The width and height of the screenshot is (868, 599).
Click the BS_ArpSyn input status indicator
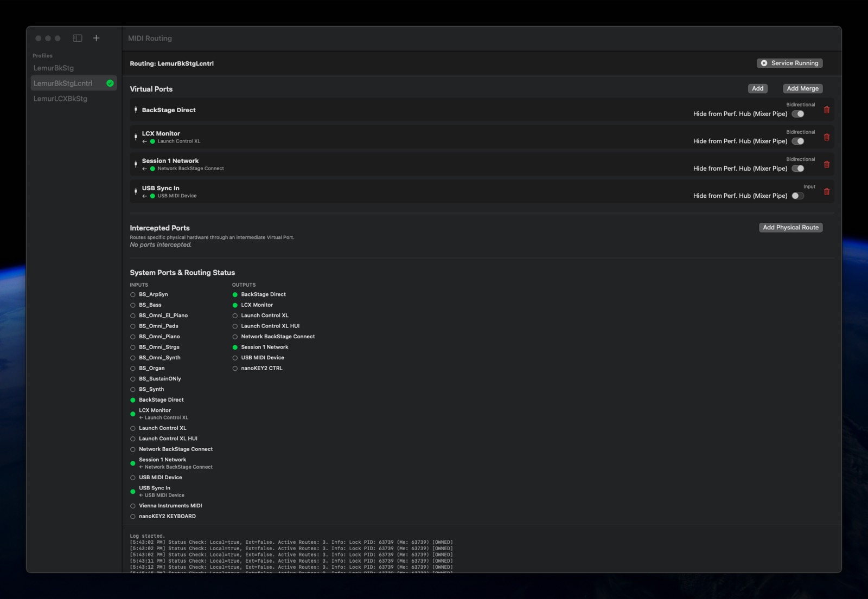(x=133, y=295)
